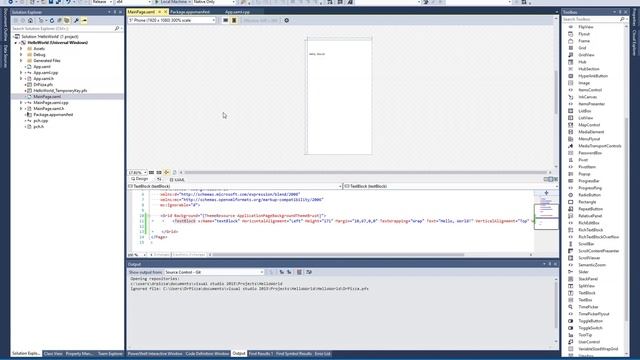The height and width of the screenshot is (360, 640).
Task: Switch to the Team Explorer tab
Action: 110,353
